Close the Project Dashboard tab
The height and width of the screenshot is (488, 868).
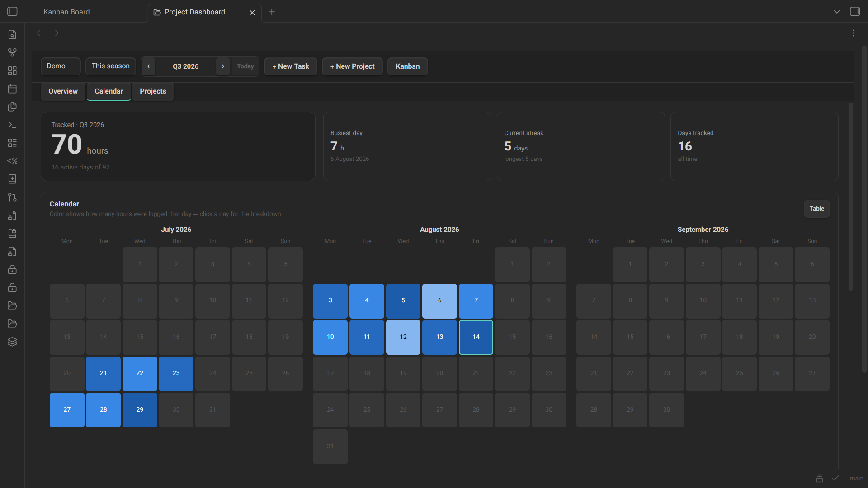(252, 13)
